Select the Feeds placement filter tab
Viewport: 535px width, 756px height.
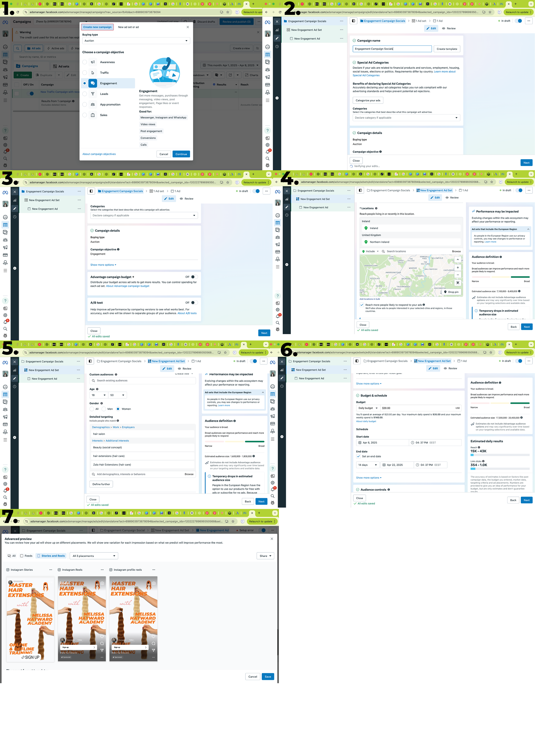[x=26, y=556]
